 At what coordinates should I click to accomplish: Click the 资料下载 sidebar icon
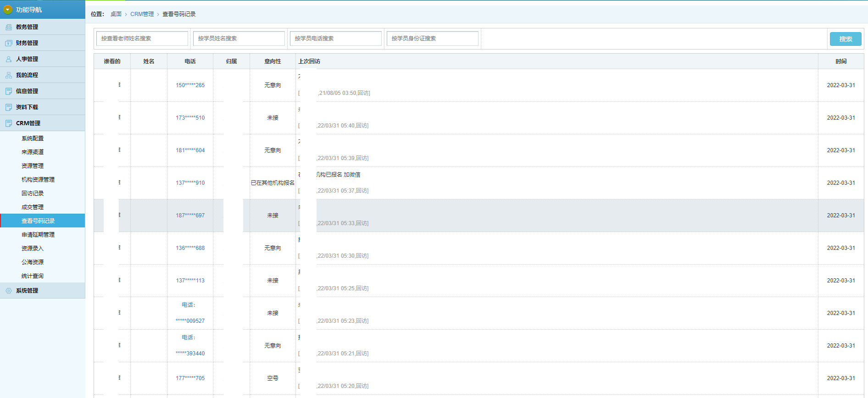coord(9,107)
